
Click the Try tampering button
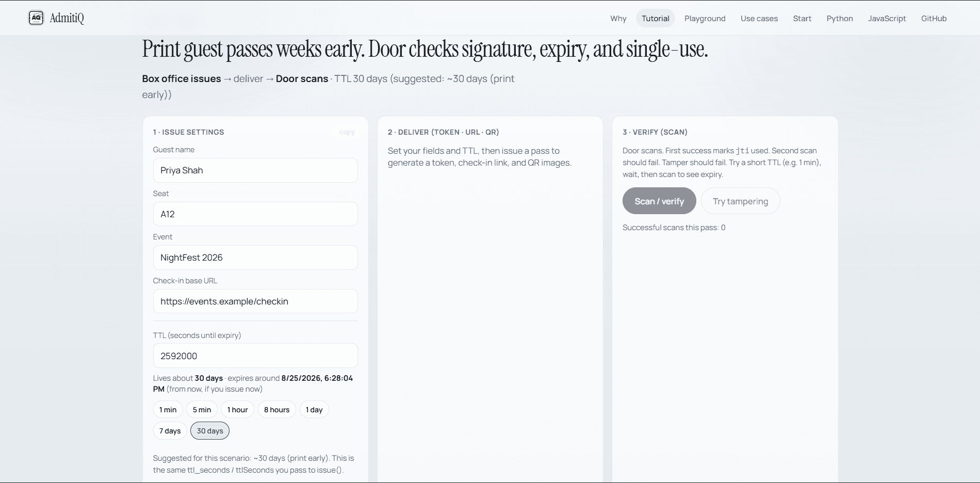[x=740, y=201]
